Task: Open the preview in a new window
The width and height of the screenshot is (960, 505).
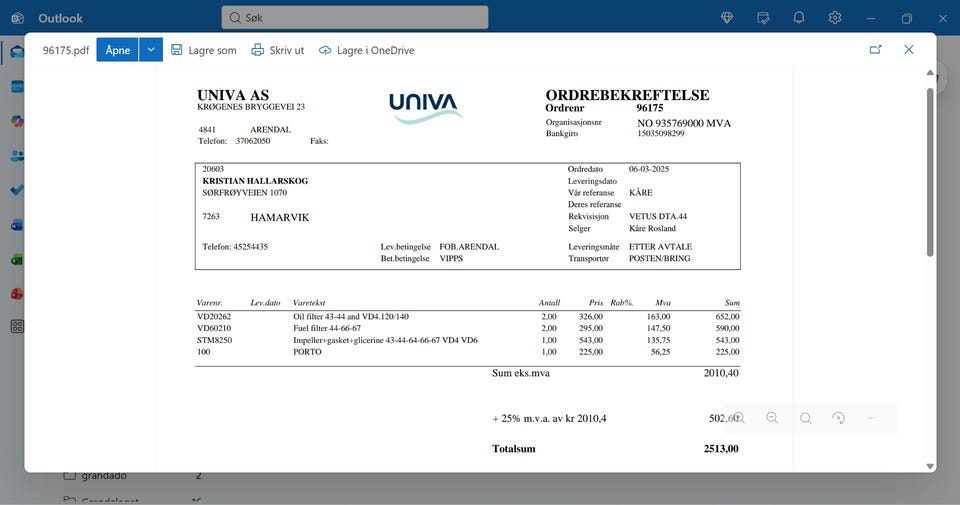Action: point(876,50)
